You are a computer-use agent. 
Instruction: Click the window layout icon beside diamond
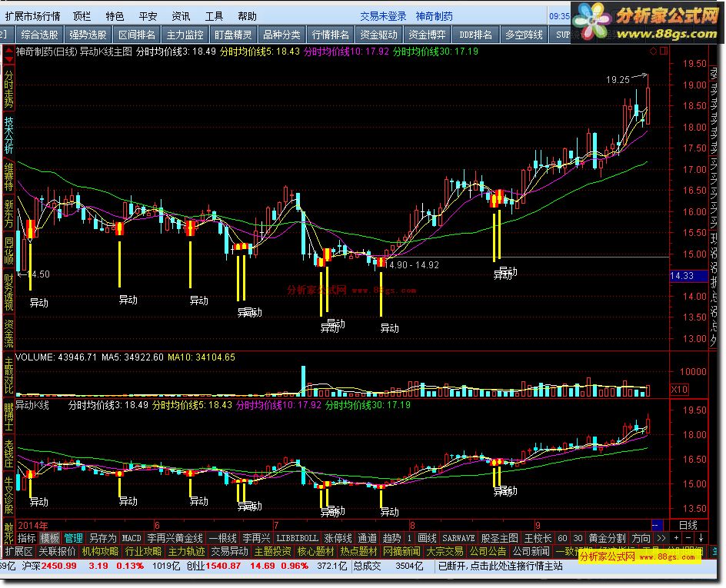tap(664, 51)
